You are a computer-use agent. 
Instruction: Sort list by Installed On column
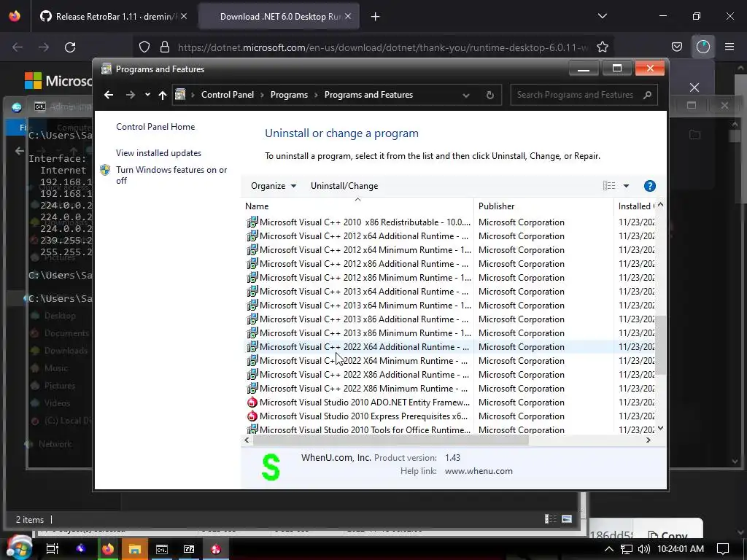tap(636, 206)
